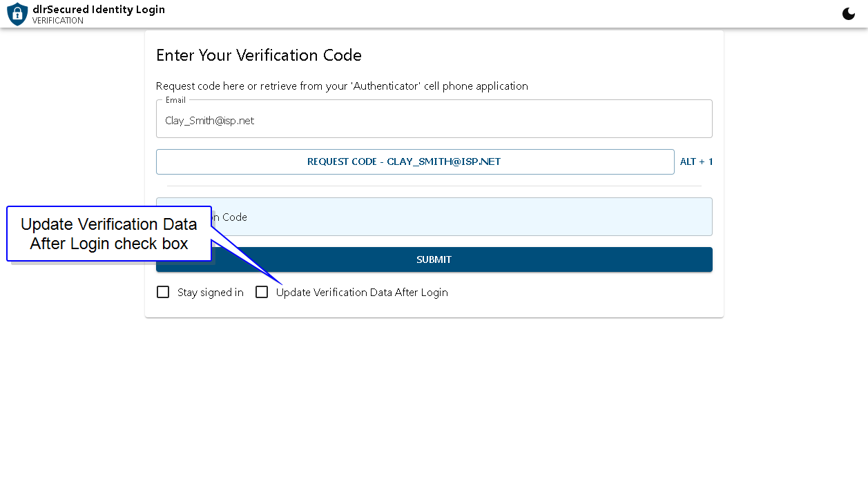Viewport: 868px width, 481px height.
Task: Click the shield lock logo icon
Action: [x=17, y=14]
